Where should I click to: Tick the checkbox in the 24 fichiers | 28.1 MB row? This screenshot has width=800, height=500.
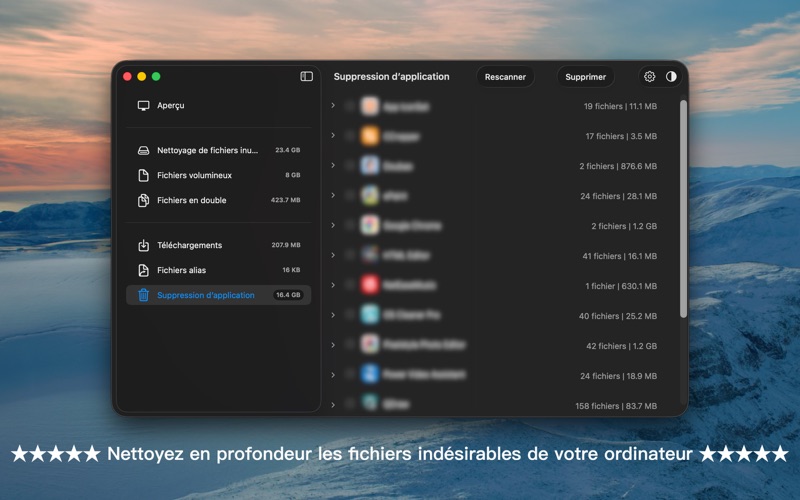[350, 196]
